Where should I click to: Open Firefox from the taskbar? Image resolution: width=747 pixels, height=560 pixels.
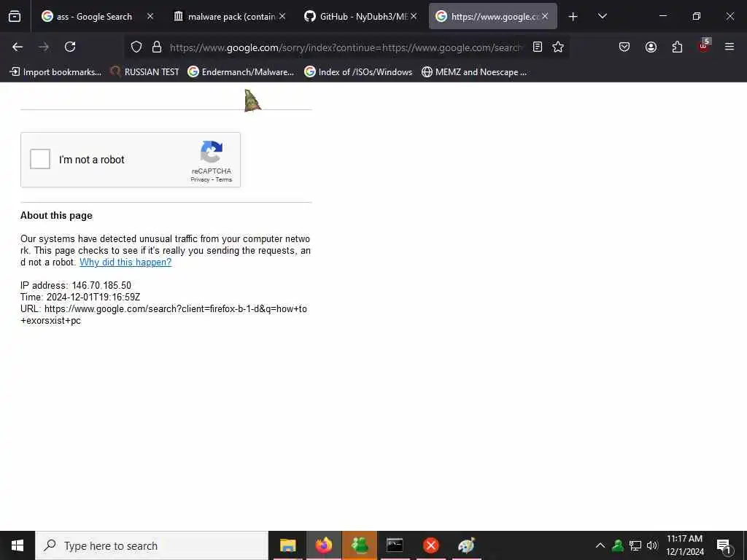[x=323, y=545]
